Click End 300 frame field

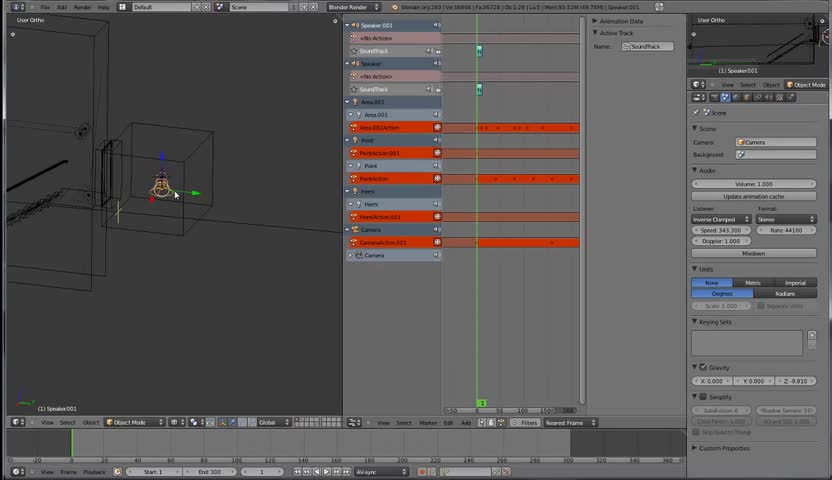coord(210,472)
